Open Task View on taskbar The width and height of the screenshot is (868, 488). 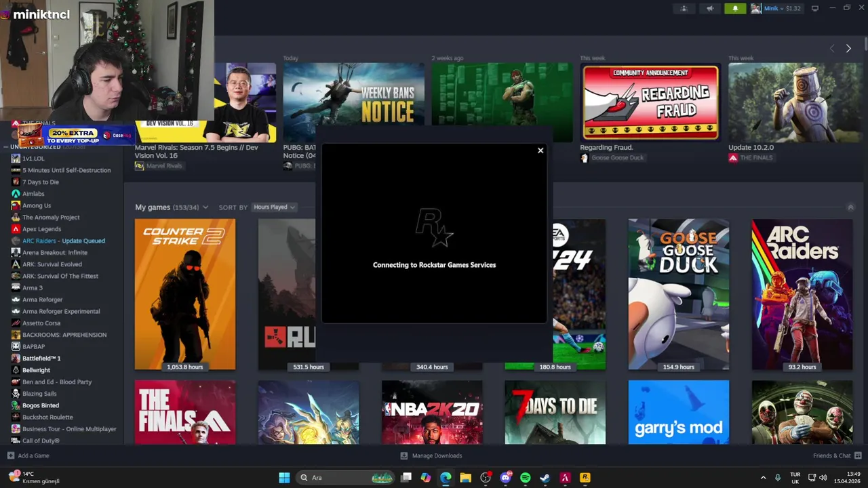click(x=406, y=478)
